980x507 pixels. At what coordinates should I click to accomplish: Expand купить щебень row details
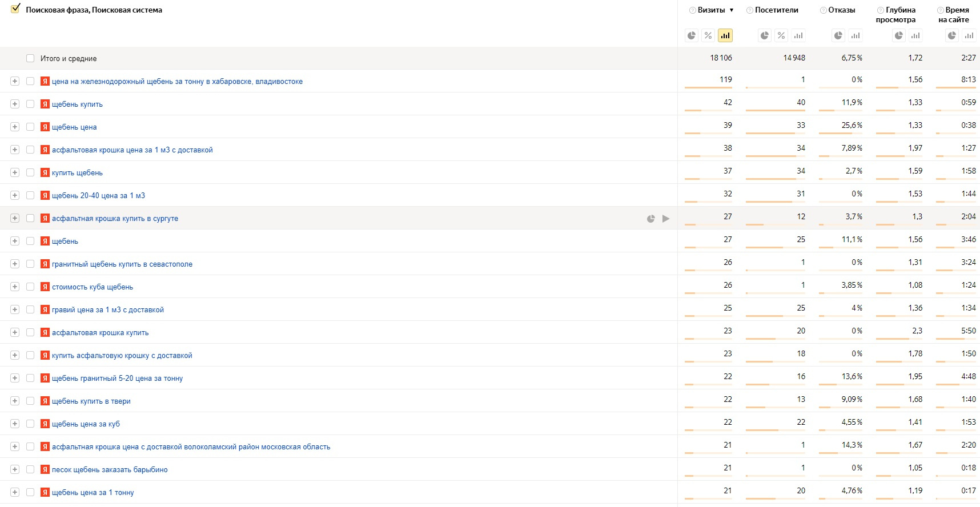15,172
